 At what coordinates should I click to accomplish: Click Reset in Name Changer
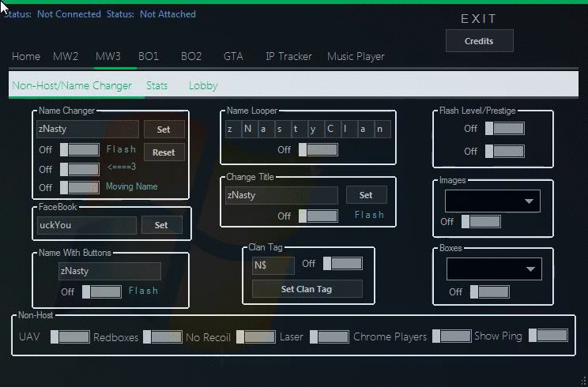tap(164, 152)
